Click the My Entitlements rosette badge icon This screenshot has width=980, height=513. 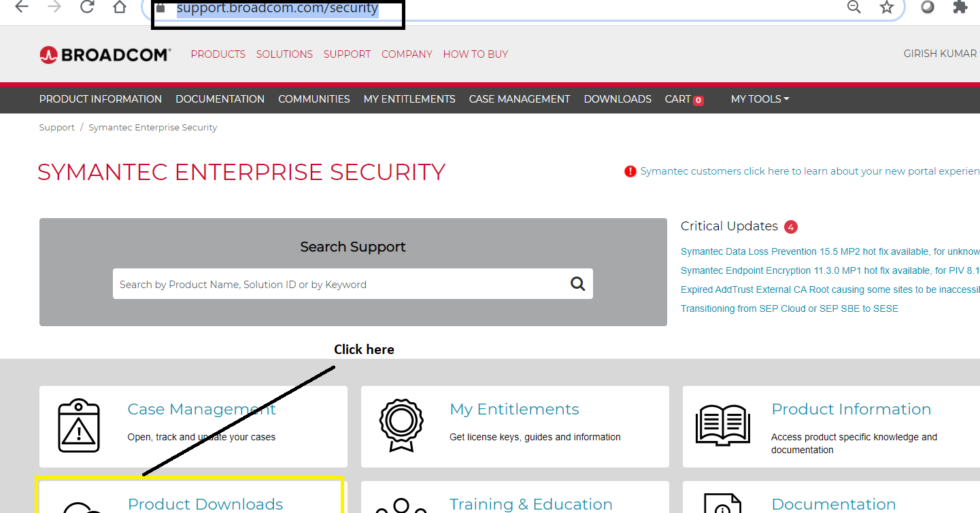click(401, 425)
